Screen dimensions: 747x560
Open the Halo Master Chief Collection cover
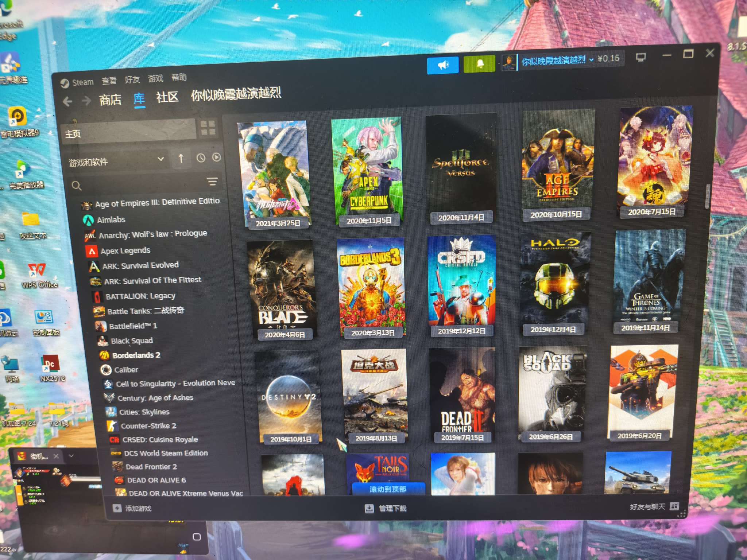(x=555, y=284)
